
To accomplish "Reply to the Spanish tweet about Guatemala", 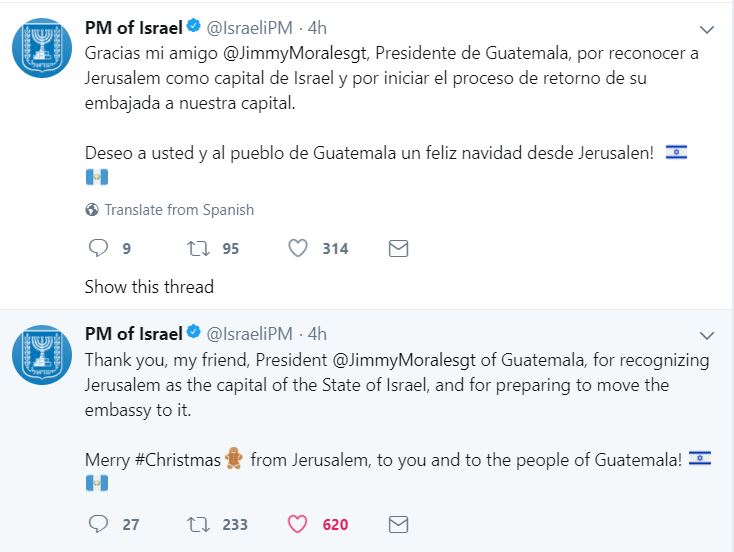I will click(x=98, y=248).
